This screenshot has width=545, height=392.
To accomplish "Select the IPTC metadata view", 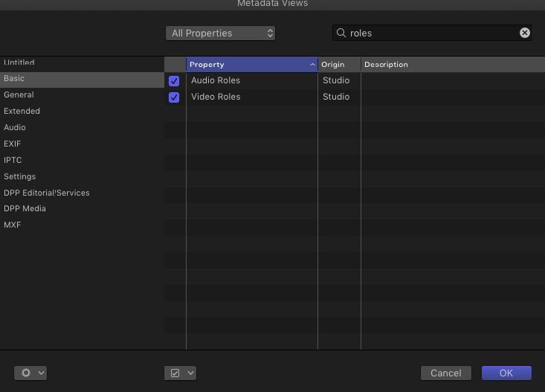I will (82, 160).
